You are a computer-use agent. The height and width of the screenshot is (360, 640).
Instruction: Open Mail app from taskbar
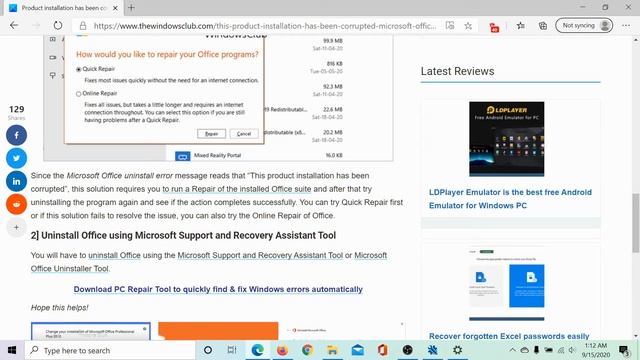(x=358, y=350)
